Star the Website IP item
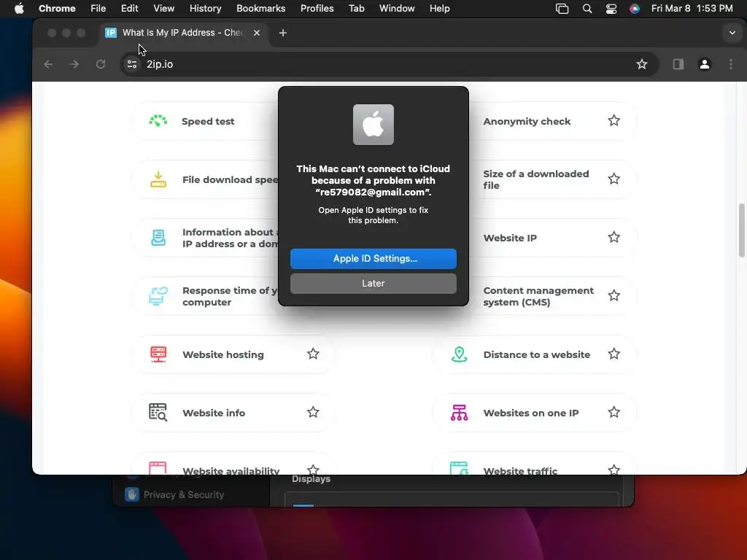 coord(614,237)
